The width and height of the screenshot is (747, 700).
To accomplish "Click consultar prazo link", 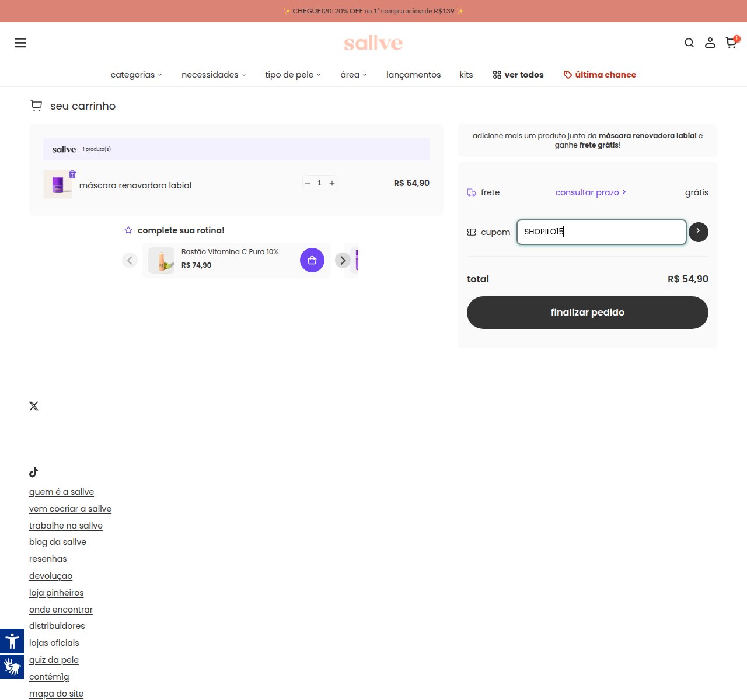I will 591,192.
